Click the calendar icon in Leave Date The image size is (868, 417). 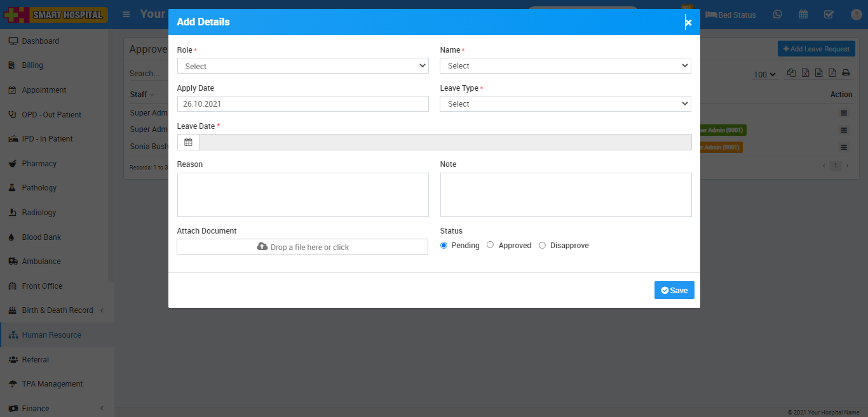point(188,142)
